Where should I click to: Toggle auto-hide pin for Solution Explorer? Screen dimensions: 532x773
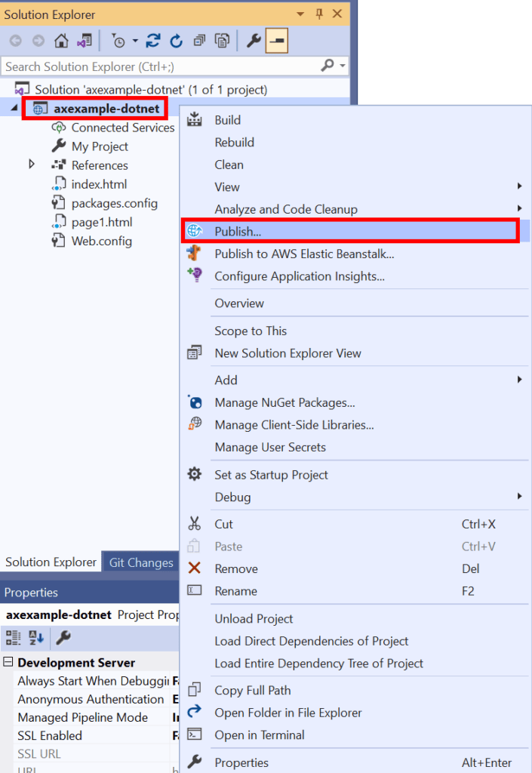319,14
